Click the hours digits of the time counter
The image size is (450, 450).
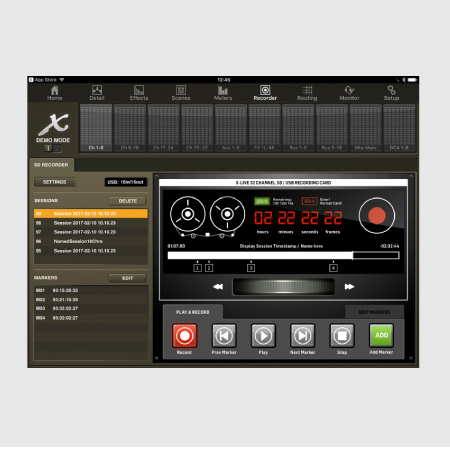pos(263,218)
